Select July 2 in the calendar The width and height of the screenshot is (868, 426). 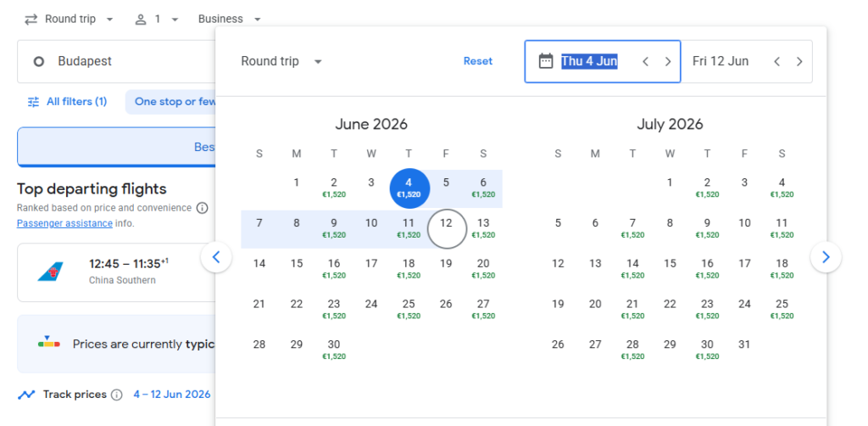[707, 188]
